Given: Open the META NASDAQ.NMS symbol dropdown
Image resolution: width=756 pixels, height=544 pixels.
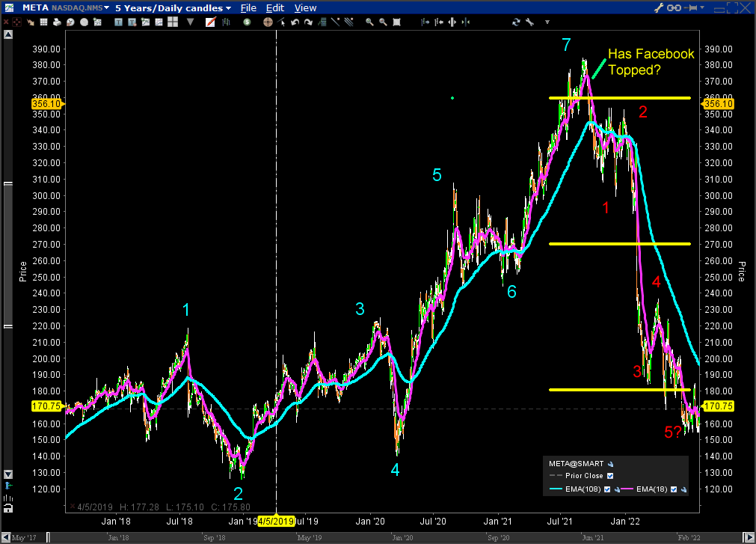Looking at the screenshot, I should point(106,7).
